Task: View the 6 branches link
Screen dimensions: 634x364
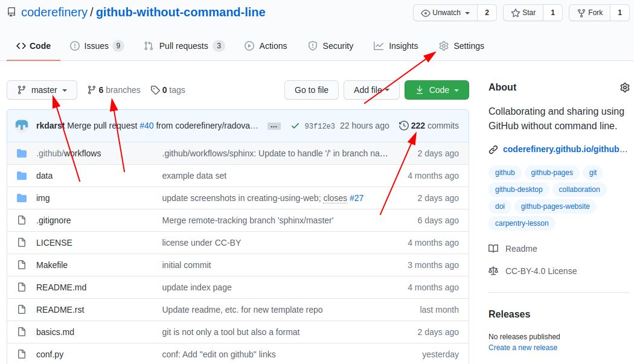Action: pos(114,90)
